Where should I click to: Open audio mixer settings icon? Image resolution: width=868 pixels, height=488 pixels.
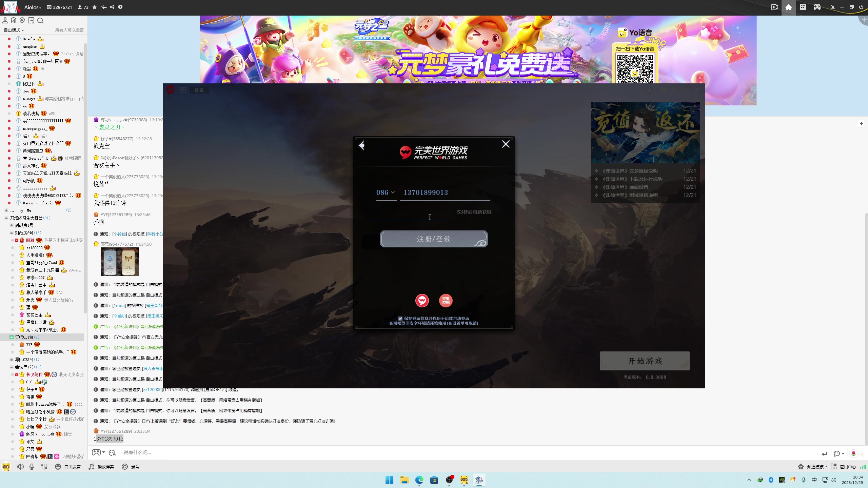(x=44, y=467)
